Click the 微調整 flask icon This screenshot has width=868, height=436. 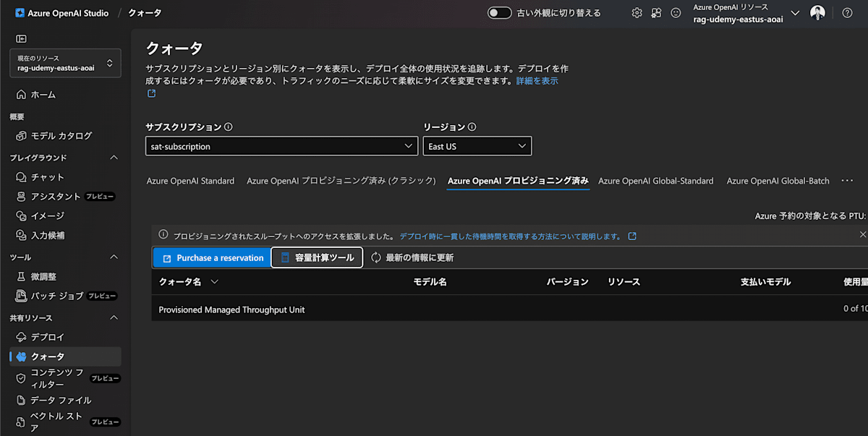tap(21, 276)
